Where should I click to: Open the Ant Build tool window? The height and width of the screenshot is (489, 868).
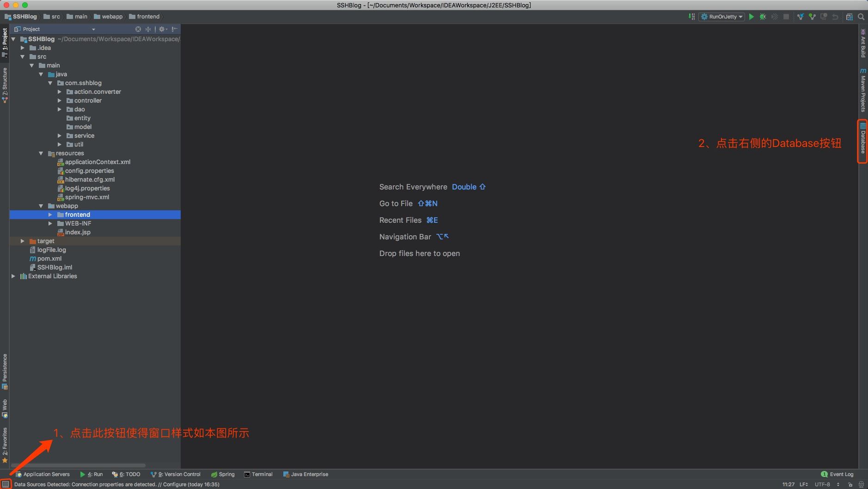[863, 43]
